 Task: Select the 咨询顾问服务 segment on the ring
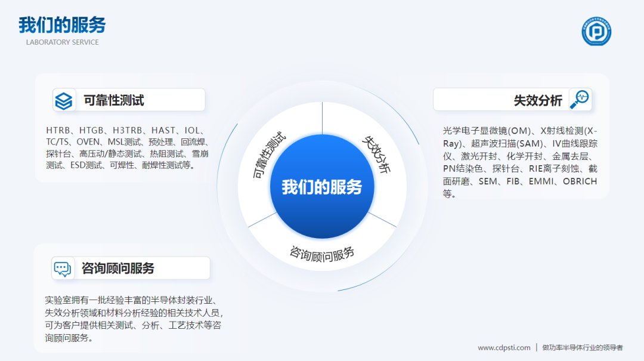click(x=322, y=254)
